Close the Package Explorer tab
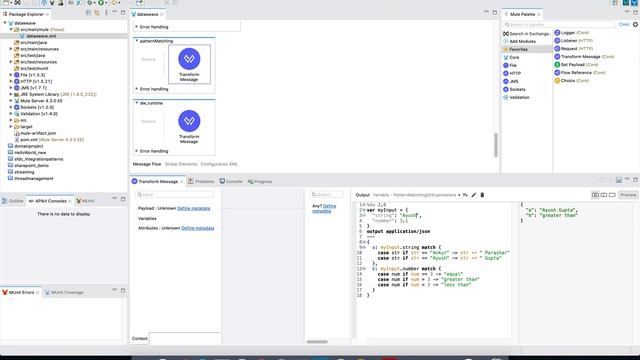 coord(47,14)
